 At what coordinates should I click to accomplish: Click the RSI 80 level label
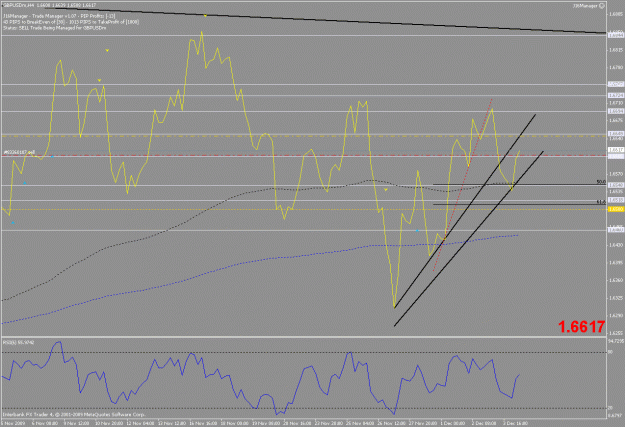(610, 352)
